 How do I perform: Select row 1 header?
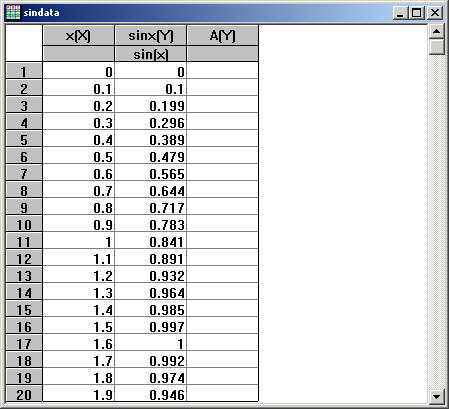(x=24, y=71)
